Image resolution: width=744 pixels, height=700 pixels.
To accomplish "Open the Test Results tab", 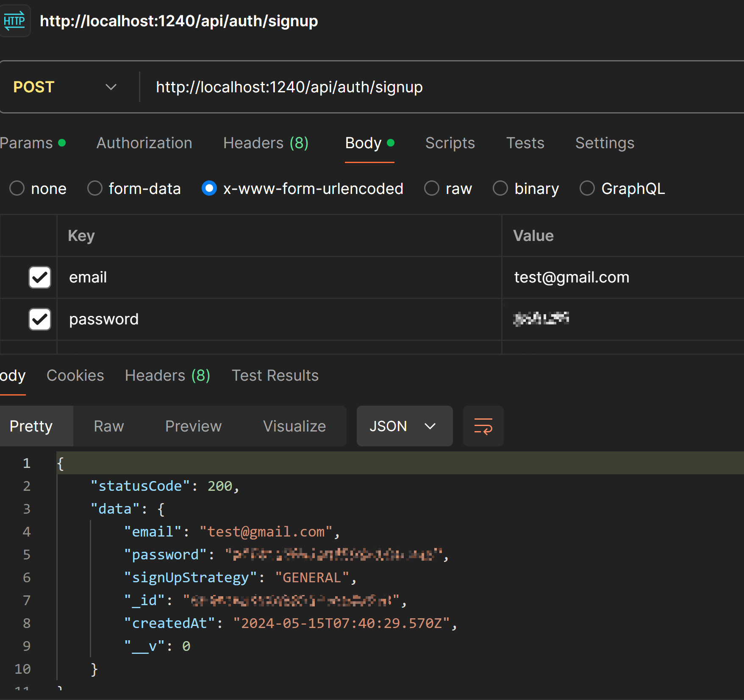I will 275,376.
